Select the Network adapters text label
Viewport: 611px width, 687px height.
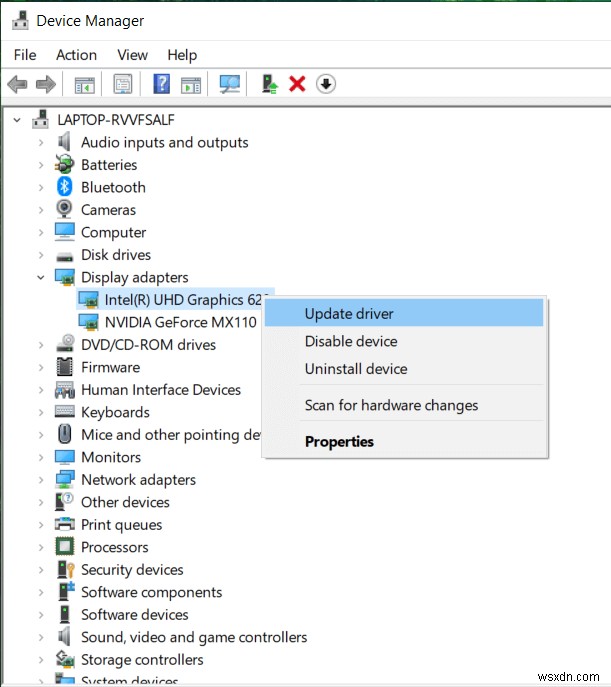tap(138, 479)
